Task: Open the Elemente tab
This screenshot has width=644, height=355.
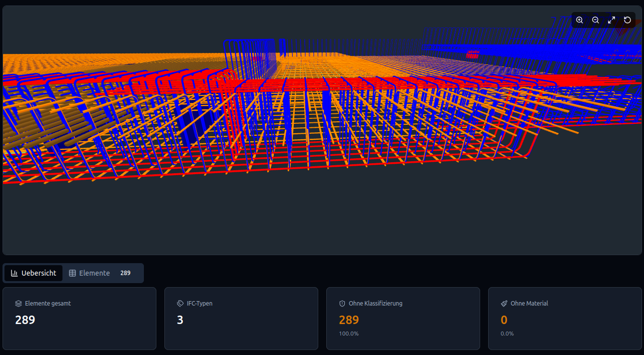Action: pos(102,273)
